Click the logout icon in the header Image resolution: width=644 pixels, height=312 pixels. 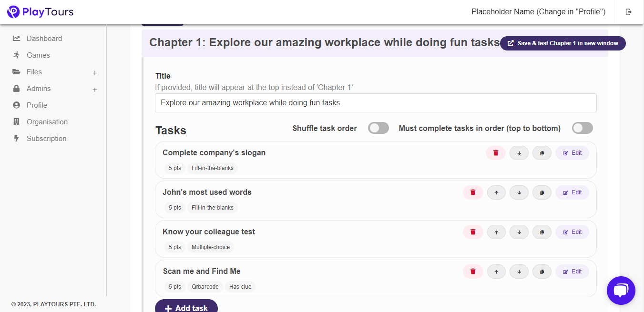click(x=629, y=12)
